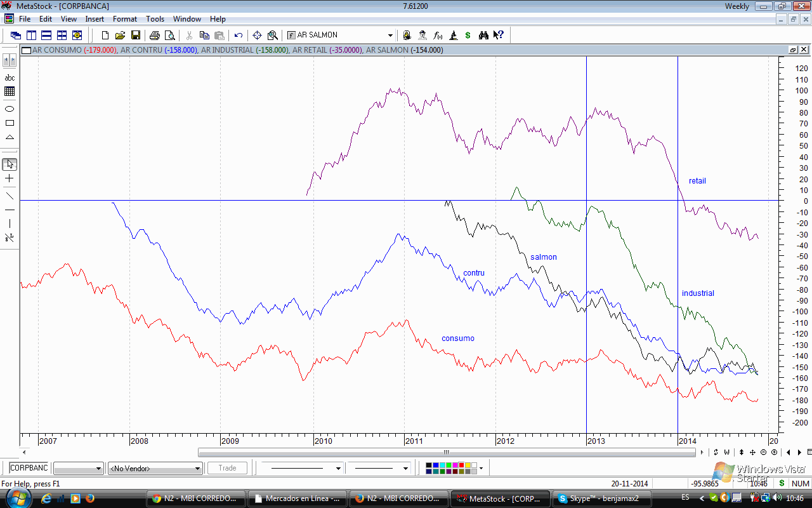812x508 pixels.
Task: Switch to the Mercados en Línea taskbar button
Action: (x=299, y=498)
